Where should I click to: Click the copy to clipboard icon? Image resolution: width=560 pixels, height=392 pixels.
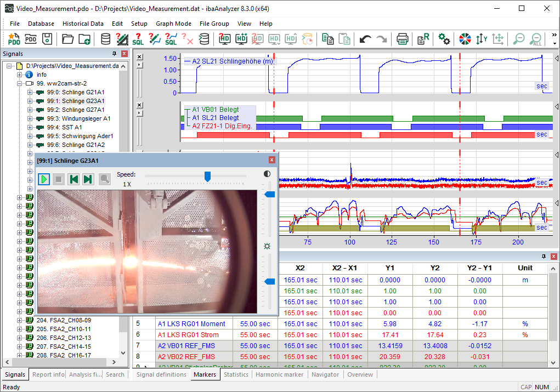(x=327, y=39)
